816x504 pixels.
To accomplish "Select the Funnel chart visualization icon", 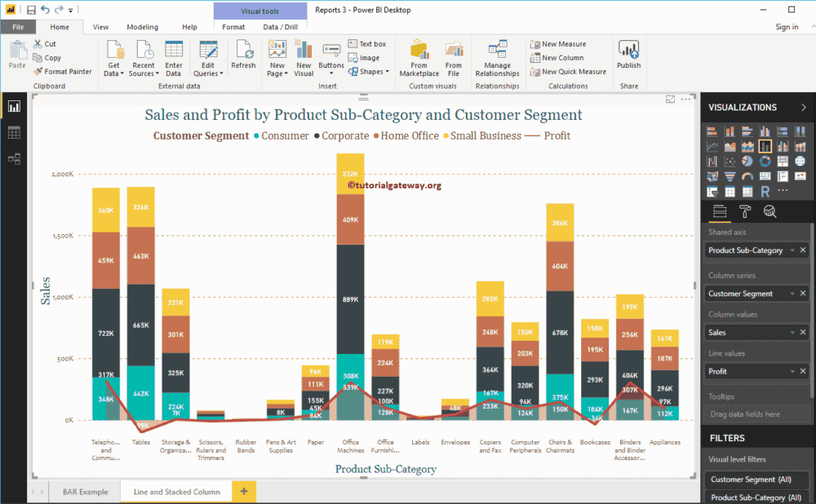I will pyautogui.click(x=730, y=177).
